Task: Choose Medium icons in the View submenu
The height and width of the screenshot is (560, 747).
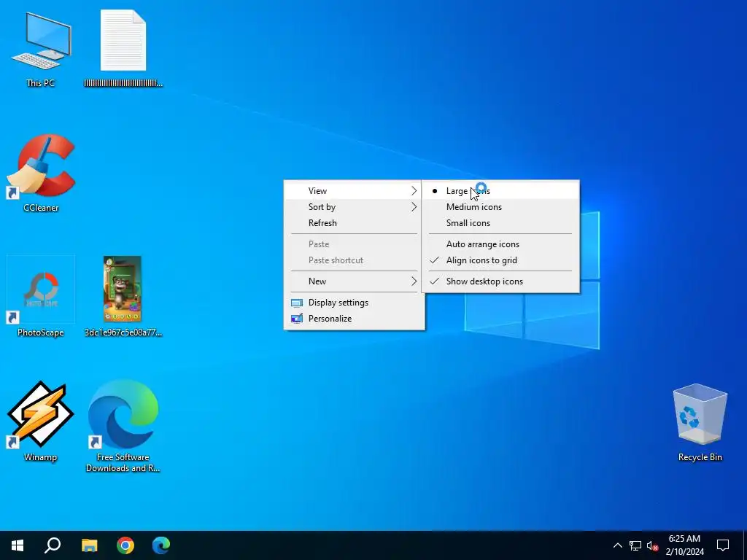Action: point(500,207)
